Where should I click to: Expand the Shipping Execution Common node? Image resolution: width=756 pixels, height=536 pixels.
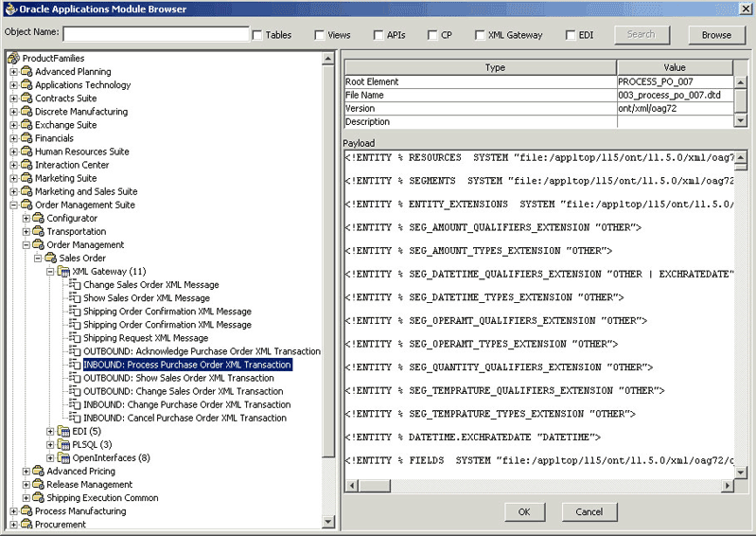coord(26,498)
